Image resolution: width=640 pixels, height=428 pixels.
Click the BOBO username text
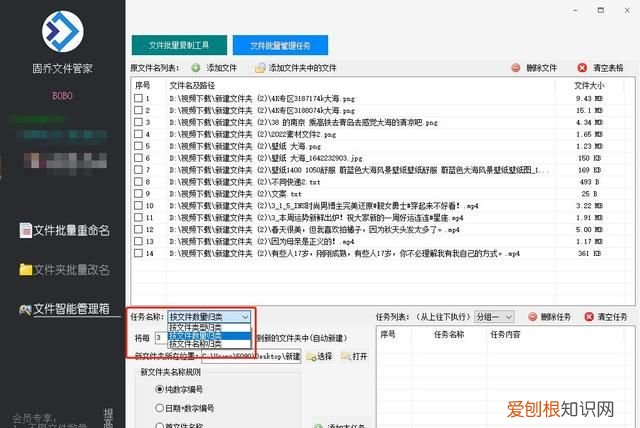62,95
